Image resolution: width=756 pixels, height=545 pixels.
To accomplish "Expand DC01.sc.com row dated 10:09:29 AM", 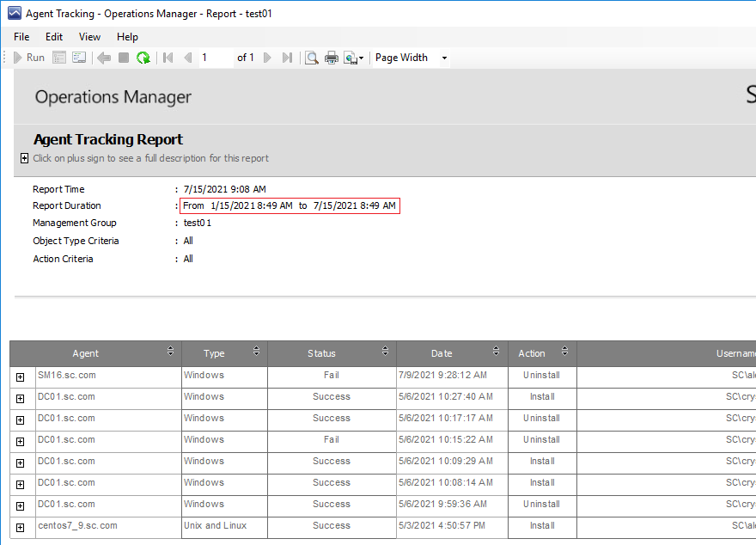I will (21, 463).
